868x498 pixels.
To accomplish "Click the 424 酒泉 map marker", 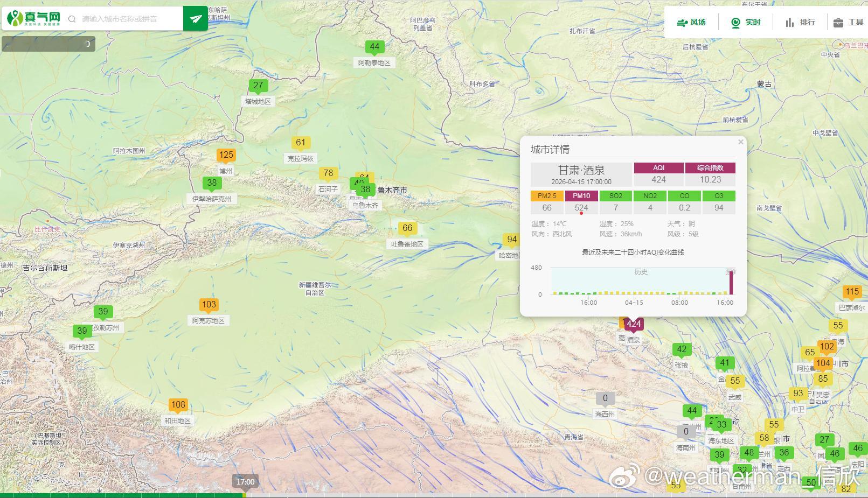I will (x=634, y=324).
